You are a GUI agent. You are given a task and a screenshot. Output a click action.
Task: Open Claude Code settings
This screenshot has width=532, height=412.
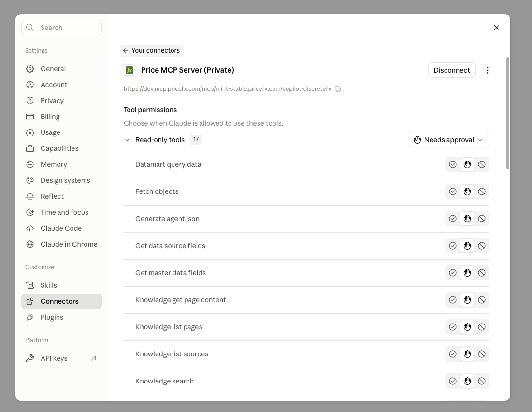point(61,228)
